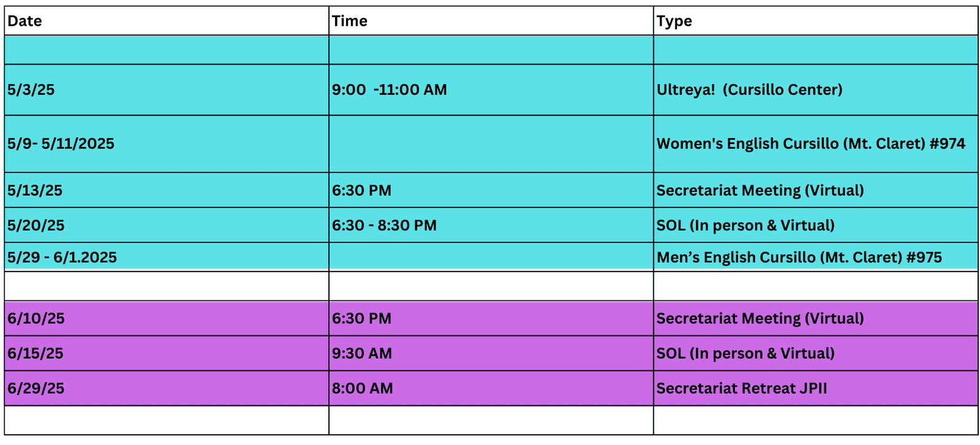This screenshot has width=980, height=445.
Task: Click the 5/29 - 6/1.2025 date cell
Action: pyautogui.click(x=167, y=257)
